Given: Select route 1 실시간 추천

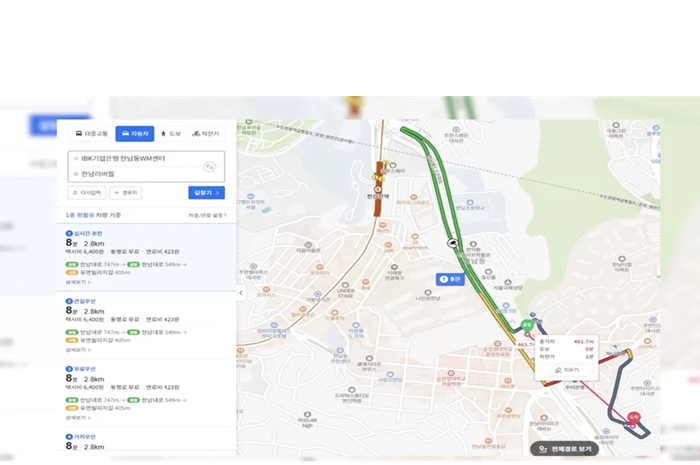Looking at the screenshot, I should 147,257.
